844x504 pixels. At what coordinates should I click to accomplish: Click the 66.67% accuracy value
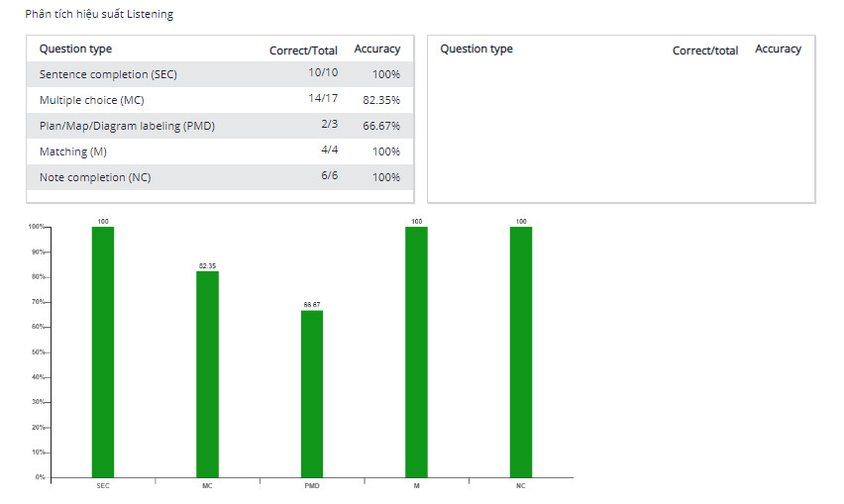[380, 126]
